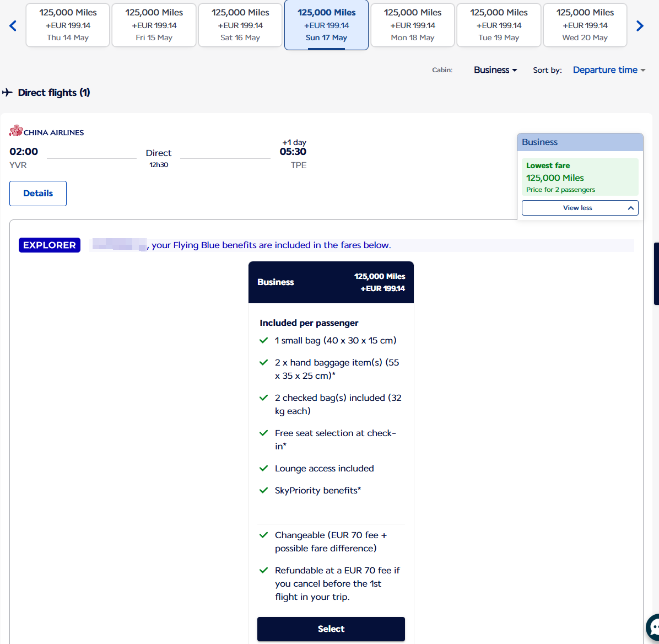Click the 05:30 arrival time
The image size is (659, 644).
click(293, 152)
